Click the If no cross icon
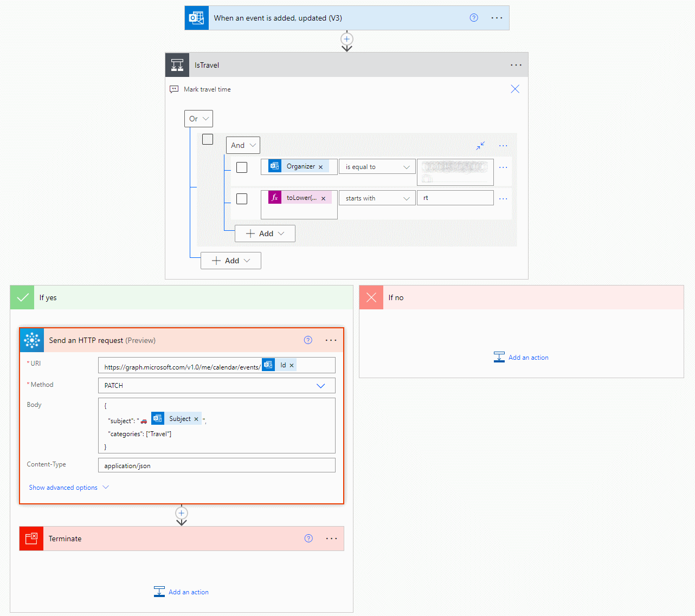 [371, 297]
